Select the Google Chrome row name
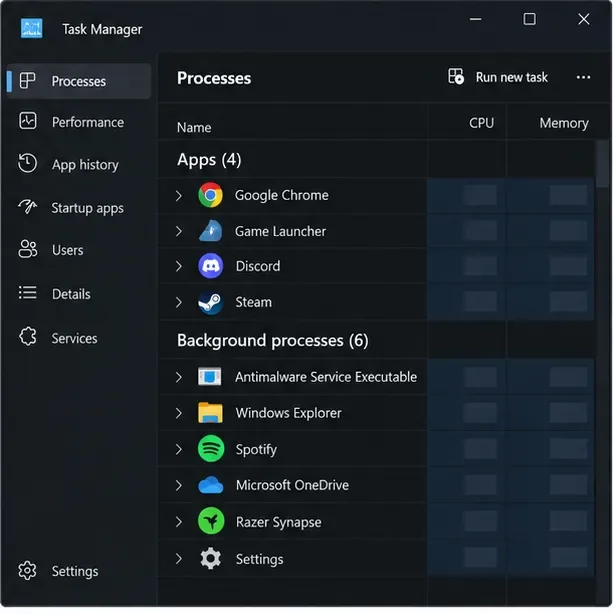Viewport: 613px width, 614px height. 281,195
